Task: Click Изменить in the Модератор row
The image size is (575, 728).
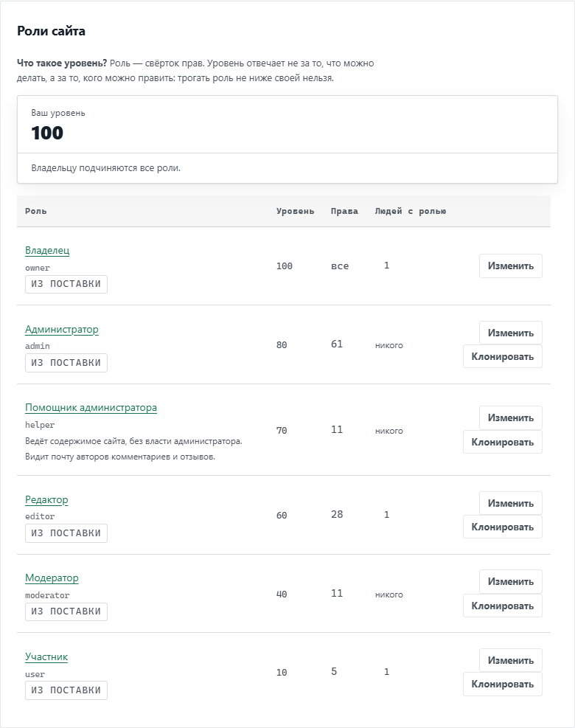Action: (x=510, y=582)
